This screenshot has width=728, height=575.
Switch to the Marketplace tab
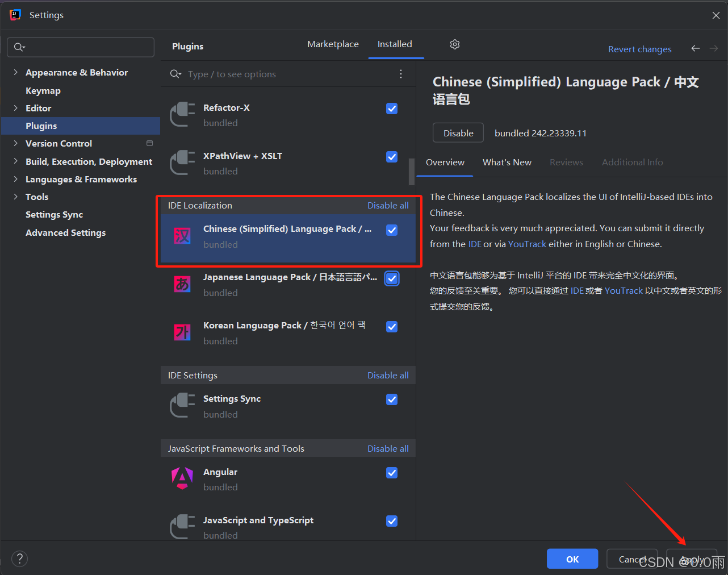[x=333, y=44]
